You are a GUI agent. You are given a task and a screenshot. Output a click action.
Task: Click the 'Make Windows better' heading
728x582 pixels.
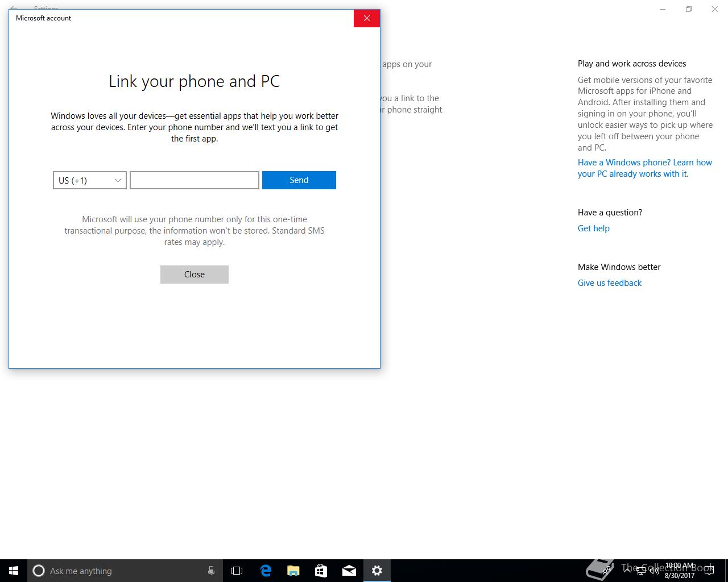619,267
